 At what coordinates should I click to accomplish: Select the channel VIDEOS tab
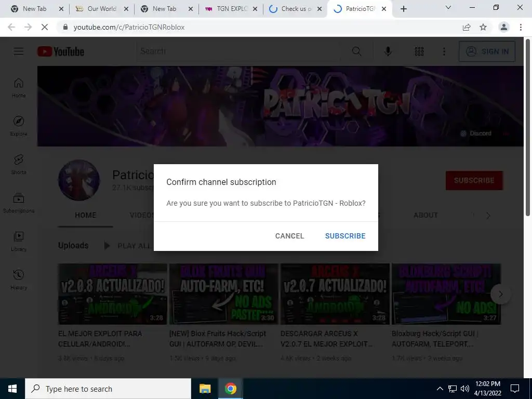tap(142, 215)
